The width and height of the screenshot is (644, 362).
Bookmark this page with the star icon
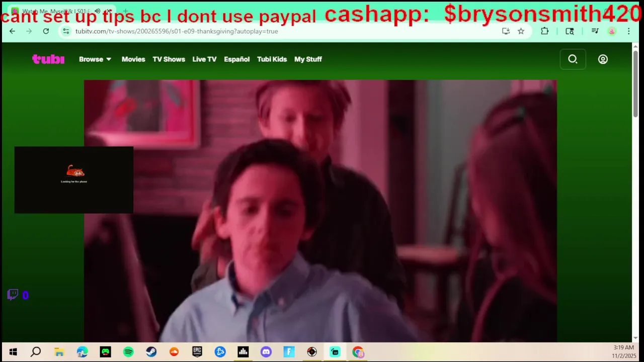point(521,31)
